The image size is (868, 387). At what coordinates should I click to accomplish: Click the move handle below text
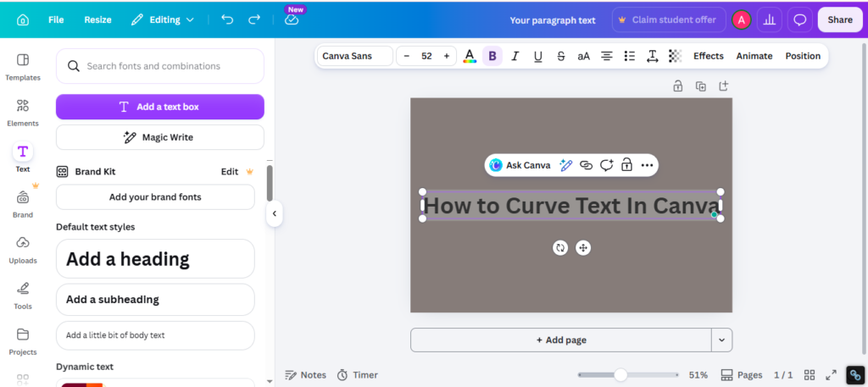(583, 247)
